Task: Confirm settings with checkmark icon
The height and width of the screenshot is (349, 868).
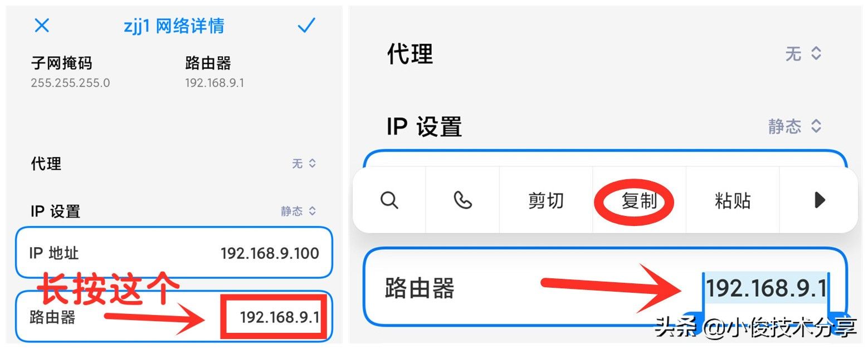Action: pyautogui.click(x=306, y=26)
